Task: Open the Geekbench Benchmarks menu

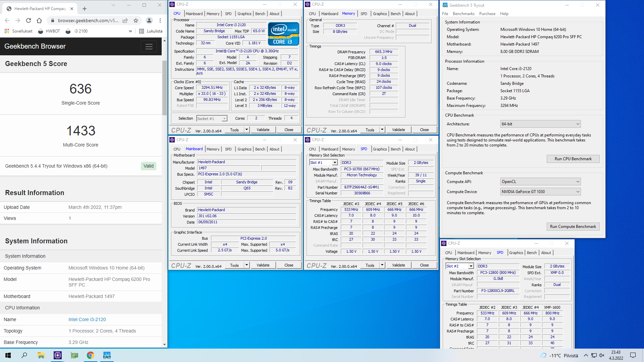Action: click(x=464, y=14)
